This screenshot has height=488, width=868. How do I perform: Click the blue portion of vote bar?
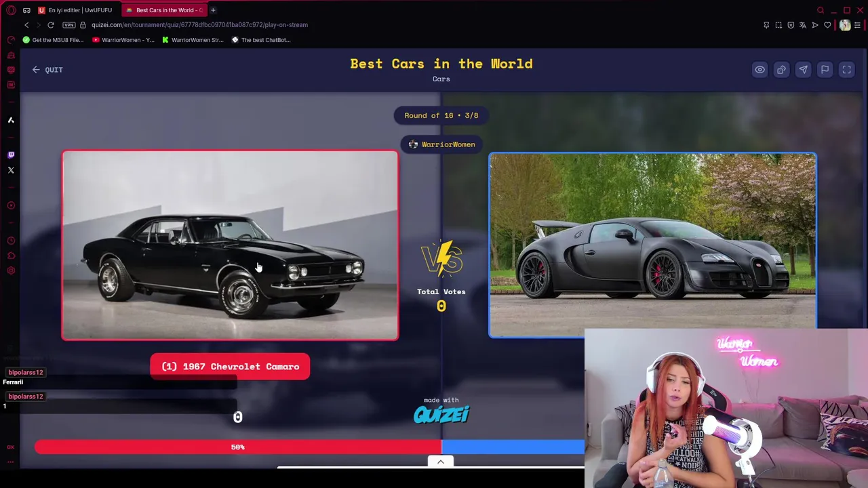click(x=513, y=447)
